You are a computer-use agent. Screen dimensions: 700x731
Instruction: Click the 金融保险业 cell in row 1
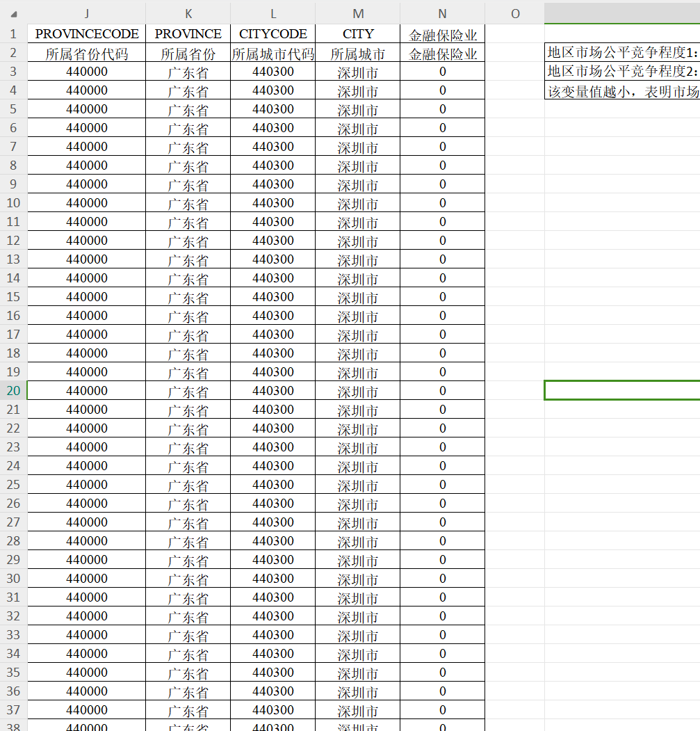coord(442,33)
